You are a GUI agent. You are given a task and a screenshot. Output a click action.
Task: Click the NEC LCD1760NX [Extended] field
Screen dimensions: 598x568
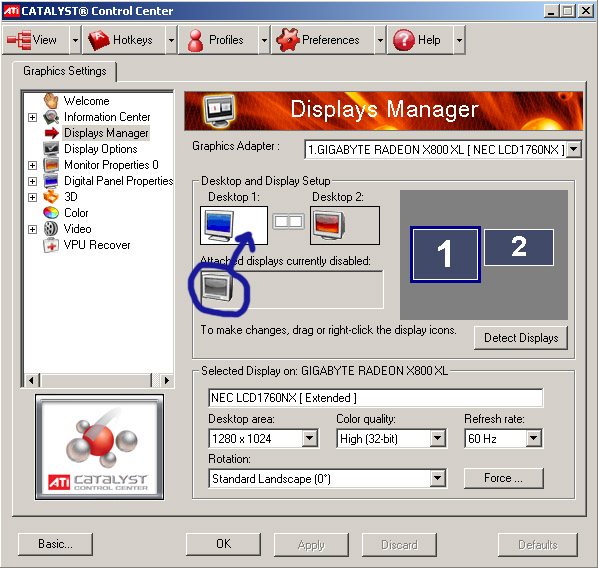tap(376, 398)
